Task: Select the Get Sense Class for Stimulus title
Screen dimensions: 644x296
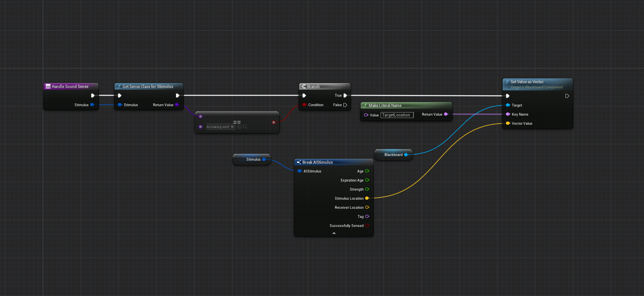Action: click(x=148, y=86)
